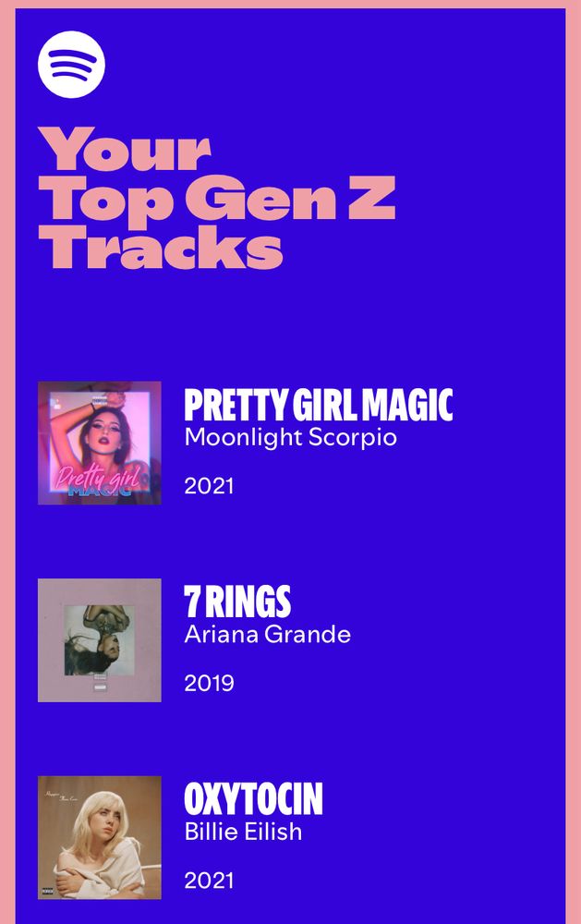Click the word Tracks in the heading
This screenshot has height=924, width=581.
point(161,247)
